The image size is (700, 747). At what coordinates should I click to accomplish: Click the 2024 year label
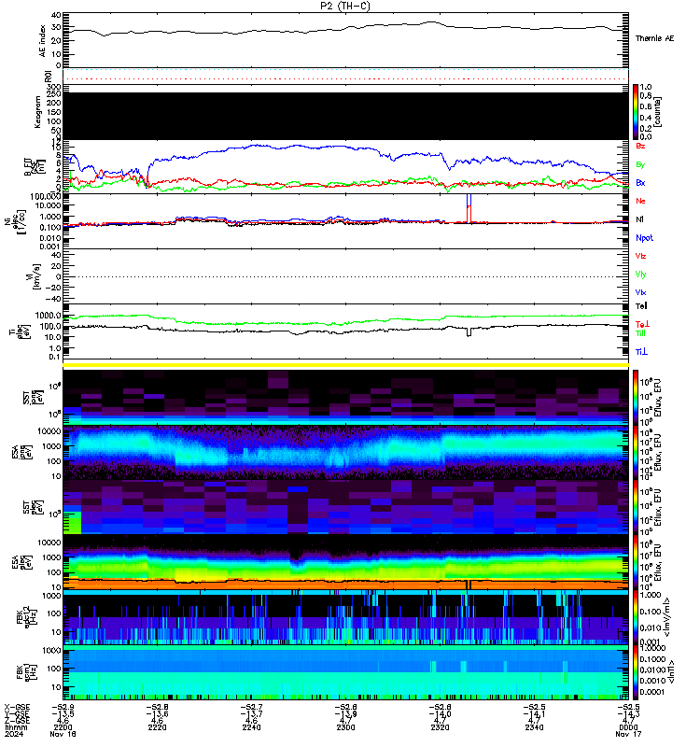point(14,734)
